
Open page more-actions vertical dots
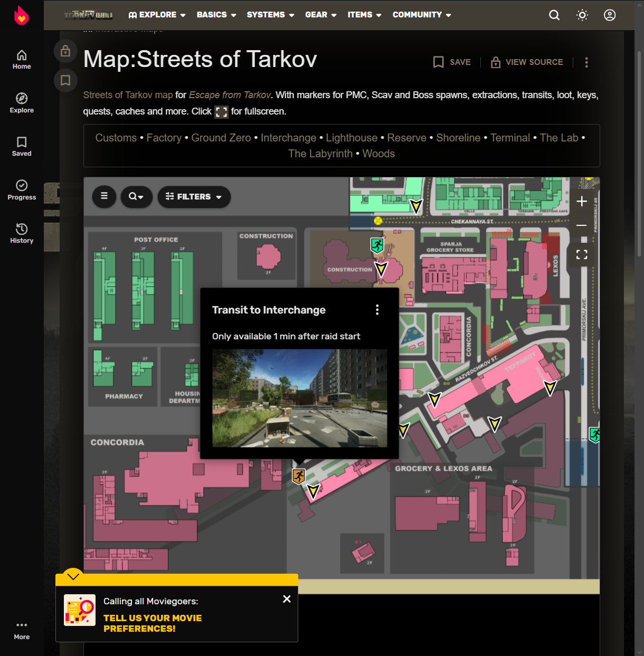pyautogui.click(x=586, y=62)
